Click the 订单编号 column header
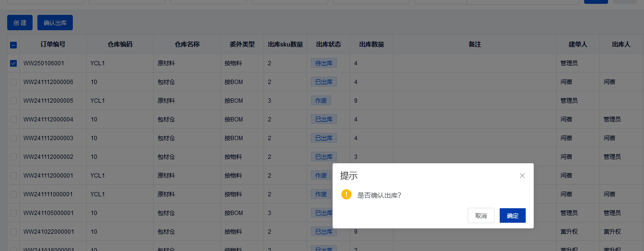644x251 pixels. pos(53,44)
